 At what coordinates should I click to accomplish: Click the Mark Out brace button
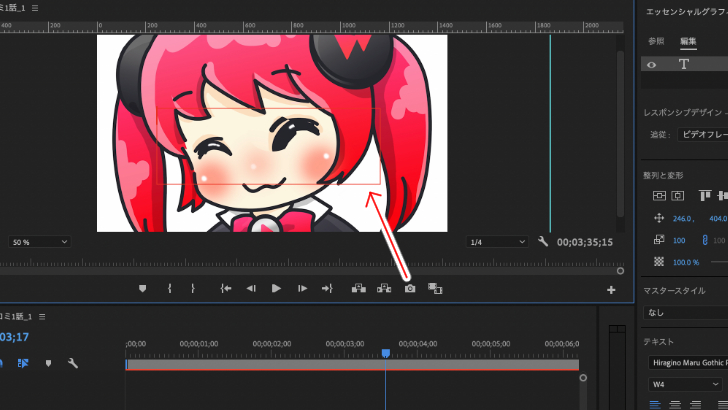193,289
